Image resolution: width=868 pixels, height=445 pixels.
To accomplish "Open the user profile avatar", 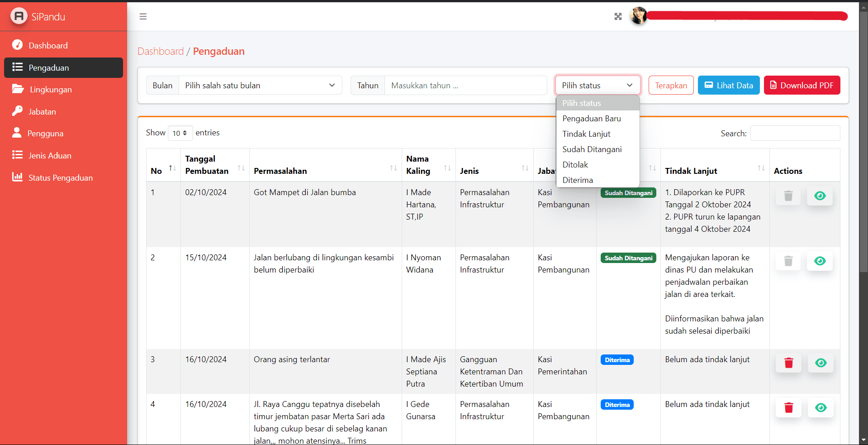I will 639,16.
